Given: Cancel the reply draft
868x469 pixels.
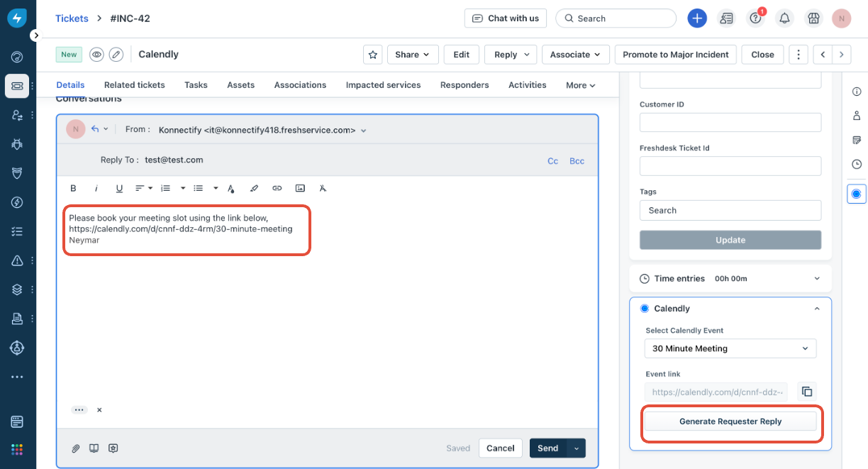Looking at the screenshot, I should pos(501,448).
